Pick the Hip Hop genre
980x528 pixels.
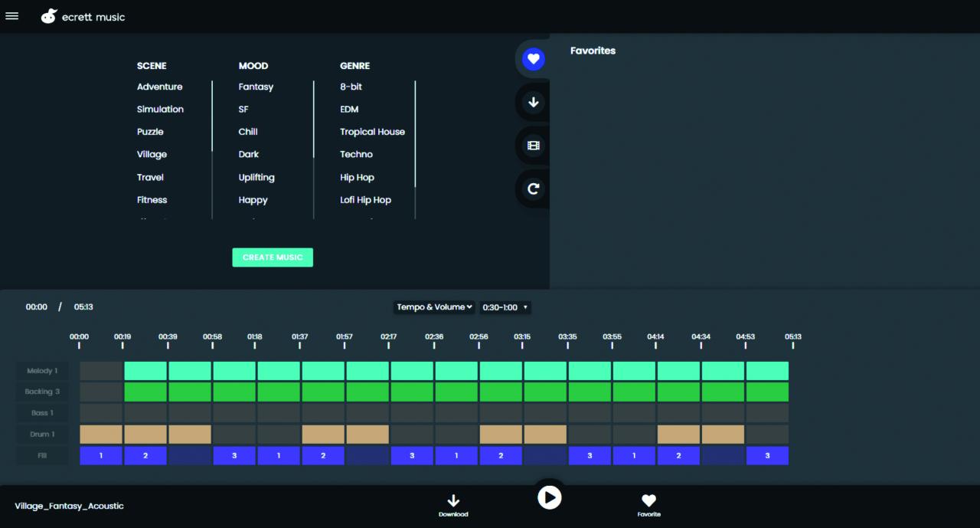pyautogui.click(x=357, y=177)
